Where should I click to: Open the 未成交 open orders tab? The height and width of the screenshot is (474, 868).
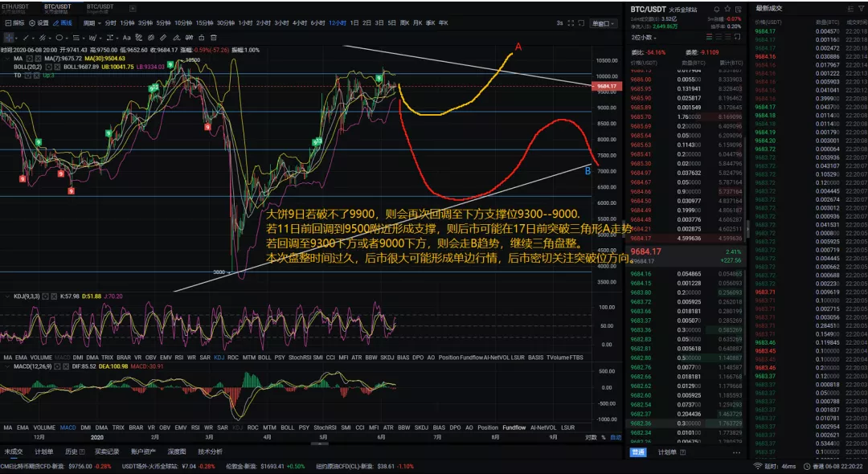click(x=14, y=452)
